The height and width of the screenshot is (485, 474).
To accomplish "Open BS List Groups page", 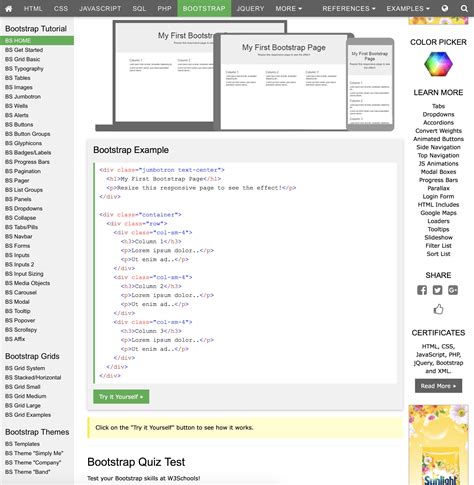I will 24,190.
